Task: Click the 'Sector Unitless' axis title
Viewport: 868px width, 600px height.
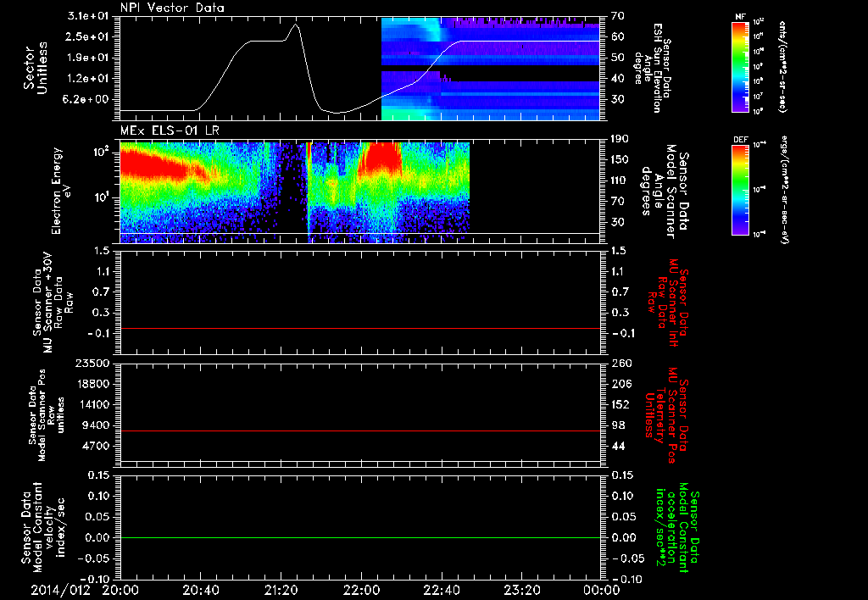Action: [36, 68]
